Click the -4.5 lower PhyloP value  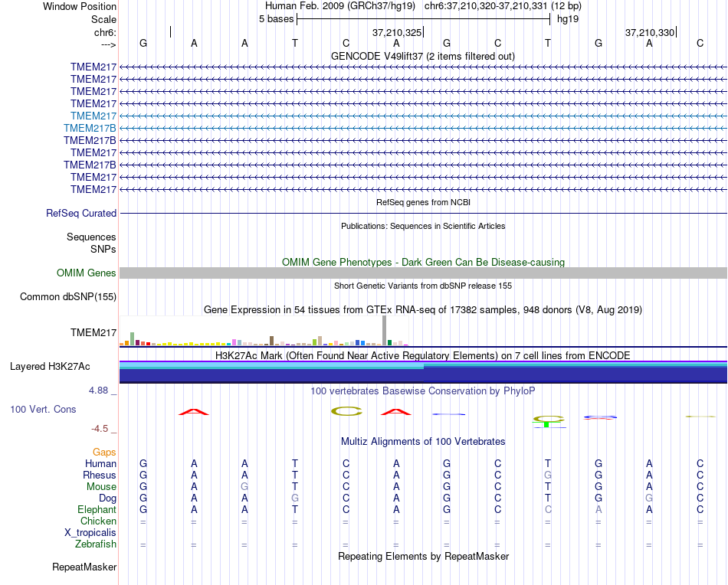pyautogui.click(x=100, y=428)
